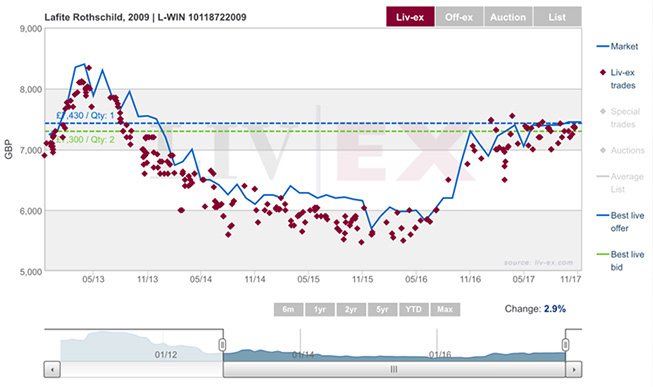This screenshot has height=387, width=653.
Task: Show the Max time range
Action: pyautogui.click(x=445, y=309)
